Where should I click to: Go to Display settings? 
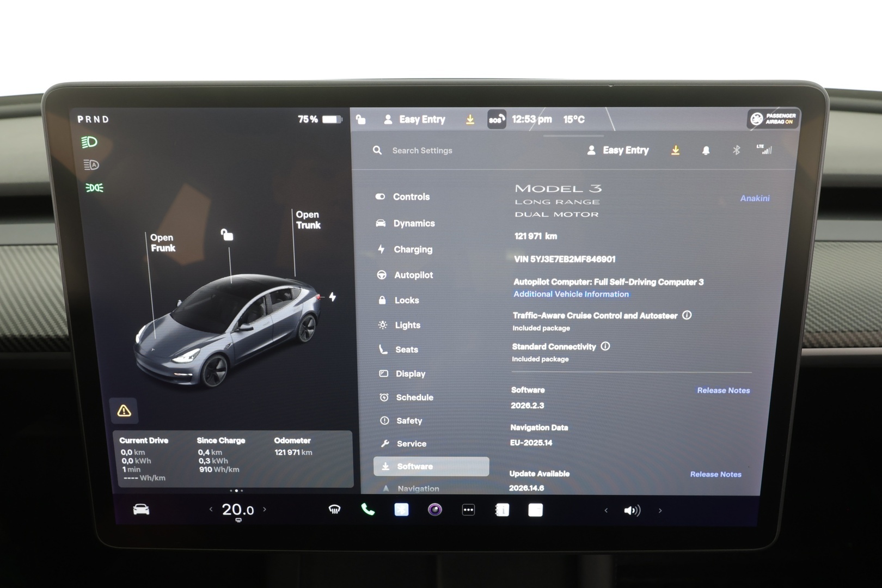(x=402, y=373)
